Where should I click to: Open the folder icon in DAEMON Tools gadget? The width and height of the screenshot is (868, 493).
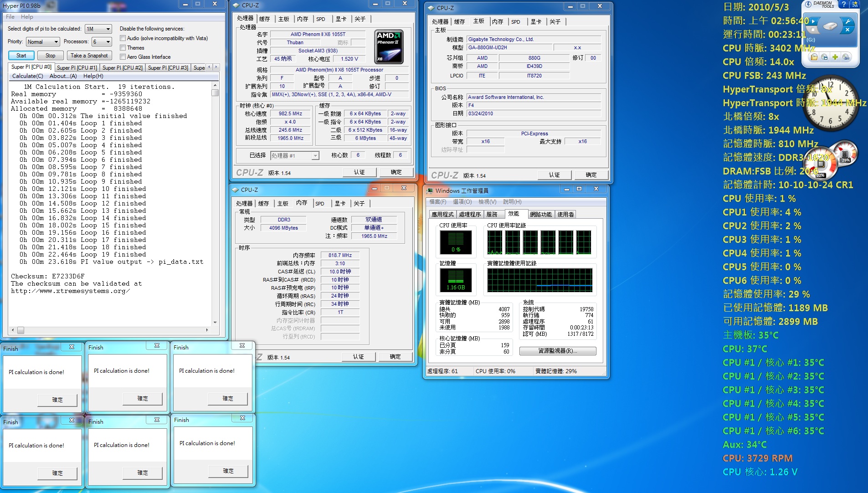point(814,57)
